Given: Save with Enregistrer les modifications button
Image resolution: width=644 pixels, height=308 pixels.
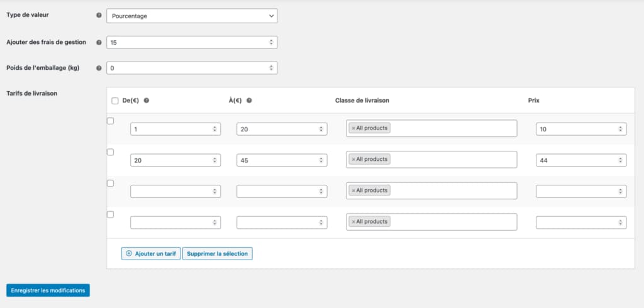Looking at the screenshot, I should (x=48, y=290).
